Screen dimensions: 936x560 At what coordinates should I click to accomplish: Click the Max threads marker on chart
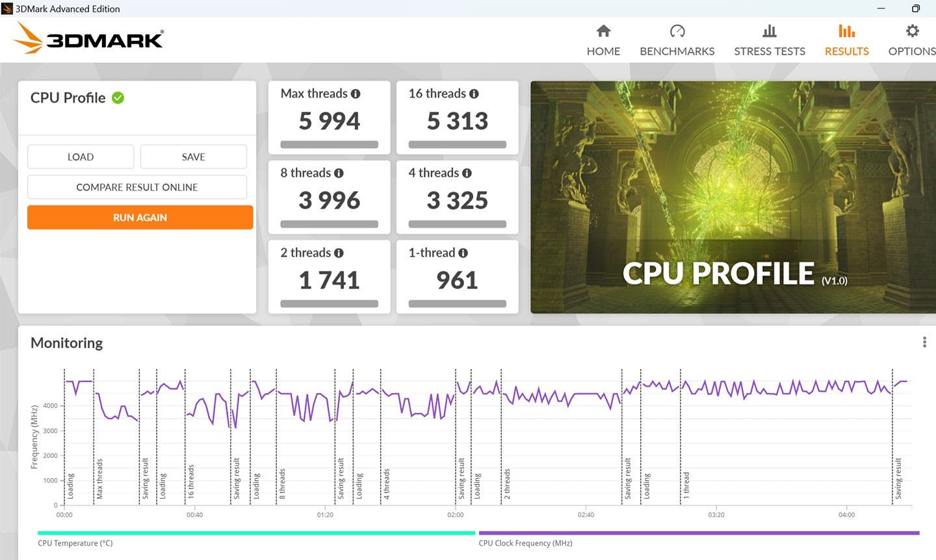click(x=99, y=478)
